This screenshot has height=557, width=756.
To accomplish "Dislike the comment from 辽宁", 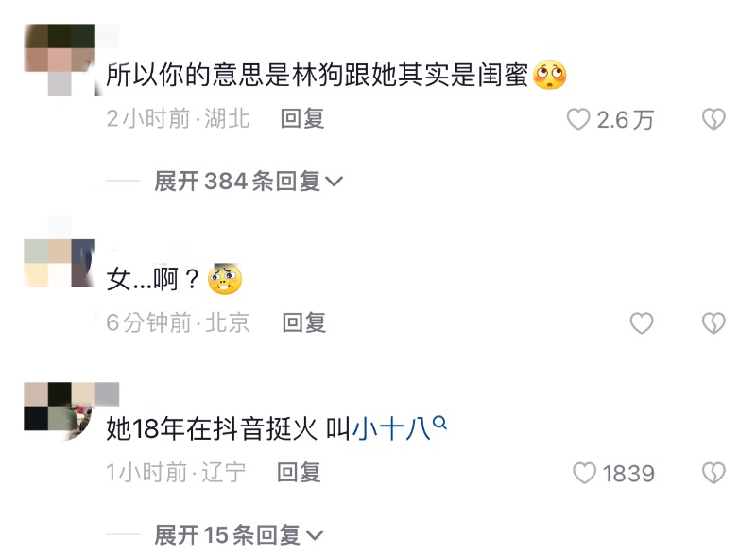I will coord(713,473).
